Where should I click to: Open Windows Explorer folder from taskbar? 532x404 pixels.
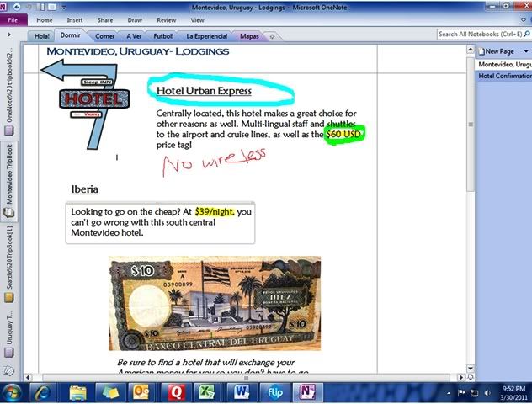(x=77, y=393)
